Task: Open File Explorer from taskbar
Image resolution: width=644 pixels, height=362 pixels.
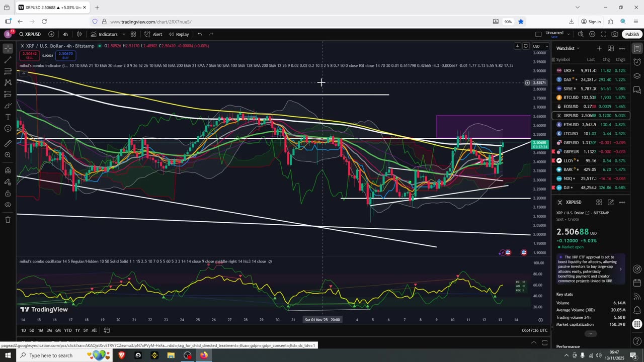Action: (x=171, y=355)
